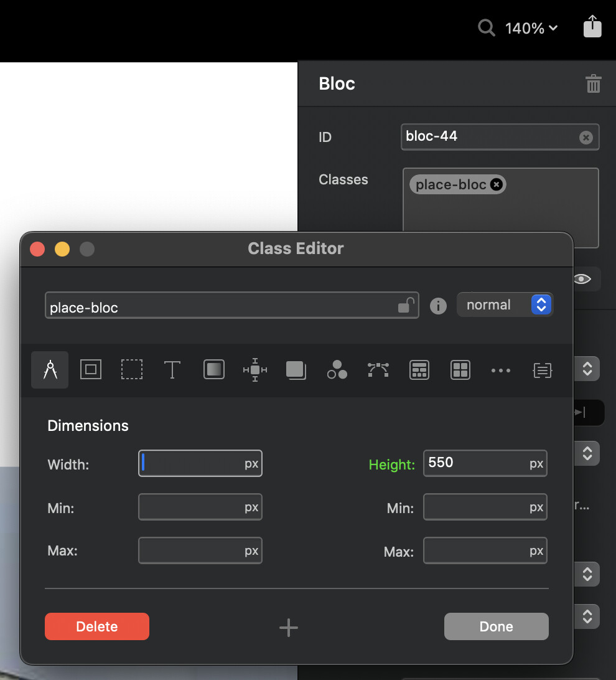Image resolution: width=616 pixels, height=680 pixels.
Task: Click the red Delete button
Action: point(96,626)
